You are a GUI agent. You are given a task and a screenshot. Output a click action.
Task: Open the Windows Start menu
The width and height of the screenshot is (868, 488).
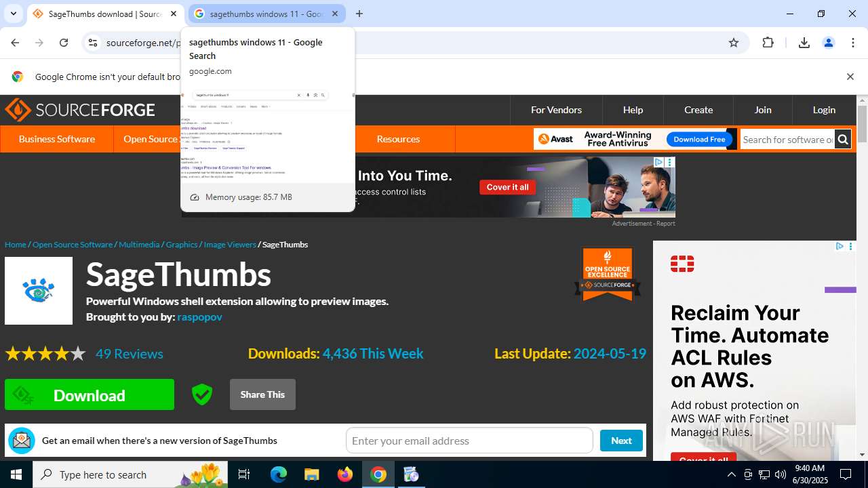(16, 474)
